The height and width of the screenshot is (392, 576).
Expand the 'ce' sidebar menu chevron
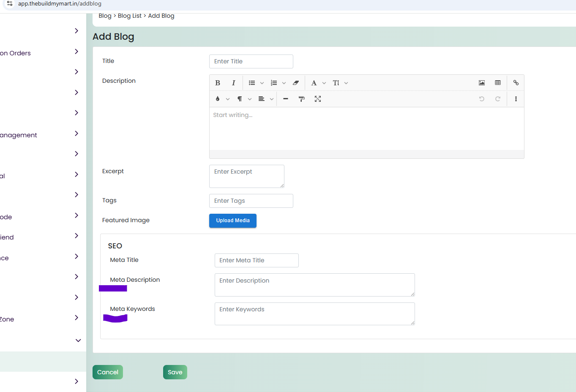(76, 256)
